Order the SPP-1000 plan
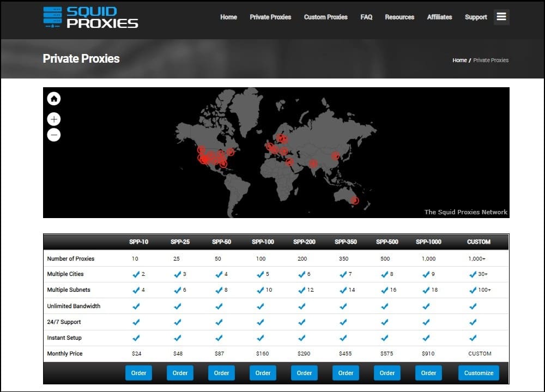The width and height of the screenshot is (545, 392). point(428,373)
